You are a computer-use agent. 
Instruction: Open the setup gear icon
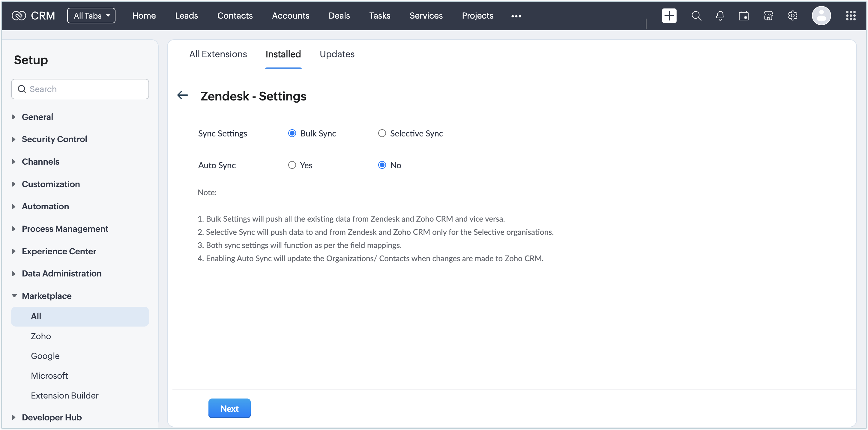point(792,16)
